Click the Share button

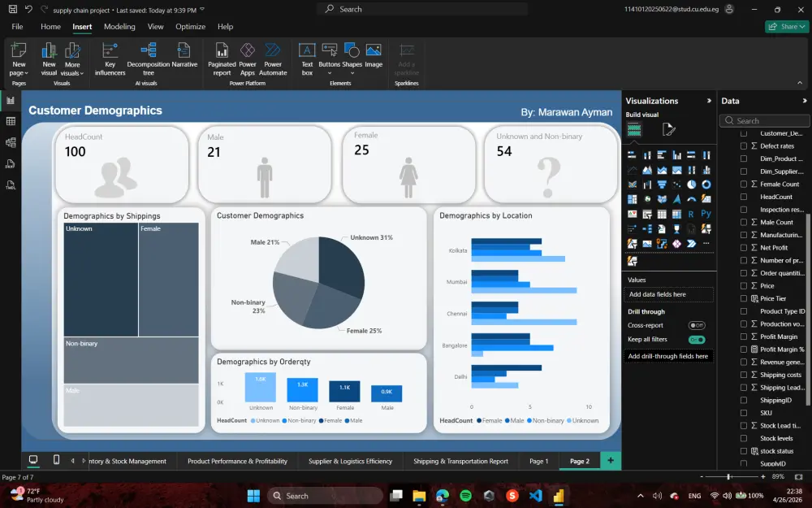point(787,27)
